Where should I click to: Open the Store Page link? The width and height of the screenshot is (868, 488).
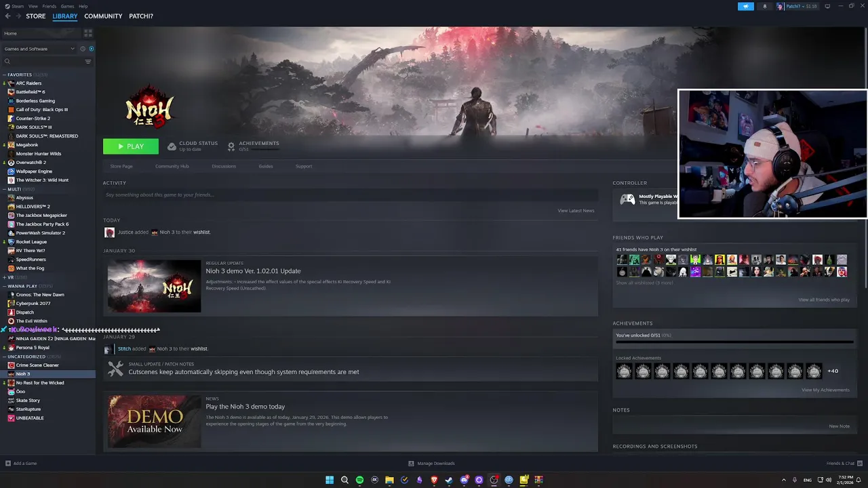click(x=121, y=166)
